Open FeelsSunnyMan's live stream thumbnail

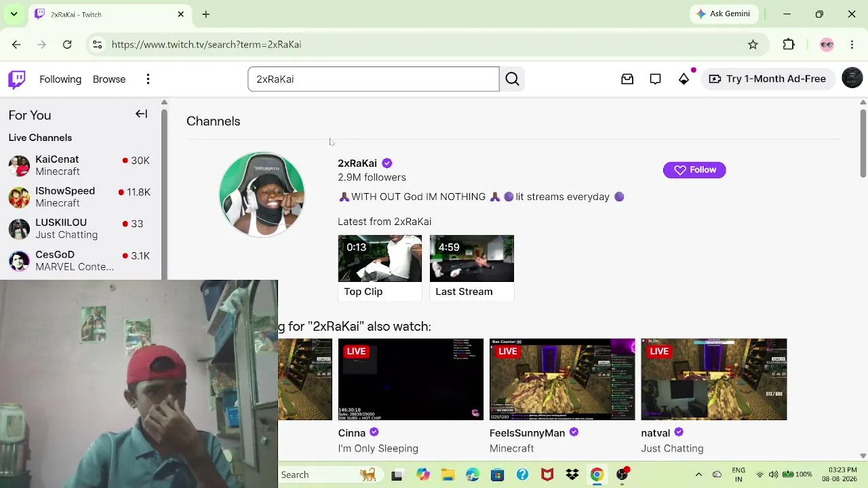(x=562, y=380)
